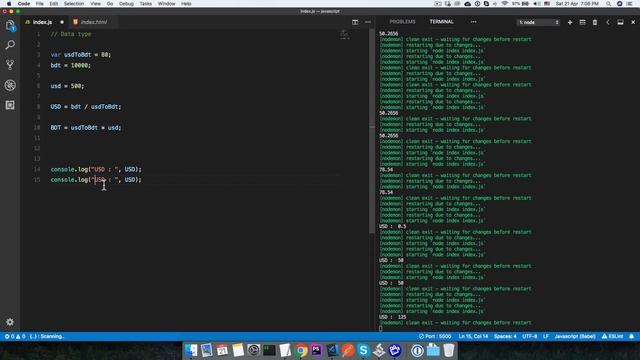Open the Edit menu
This screenshot has width=640, height=360.
pos(54,4)
